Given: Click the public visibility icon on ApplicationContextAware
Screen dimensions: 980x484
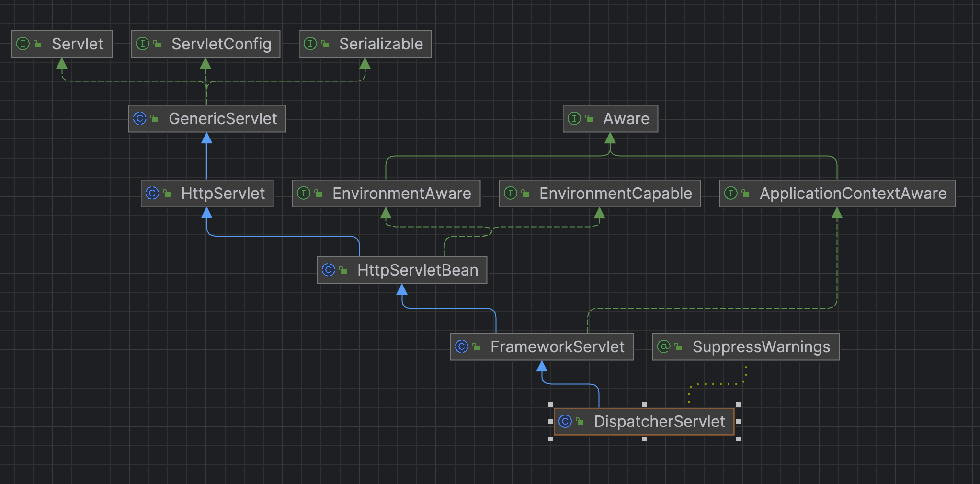Looking at the screenshot, I should [x=746, y=193].
